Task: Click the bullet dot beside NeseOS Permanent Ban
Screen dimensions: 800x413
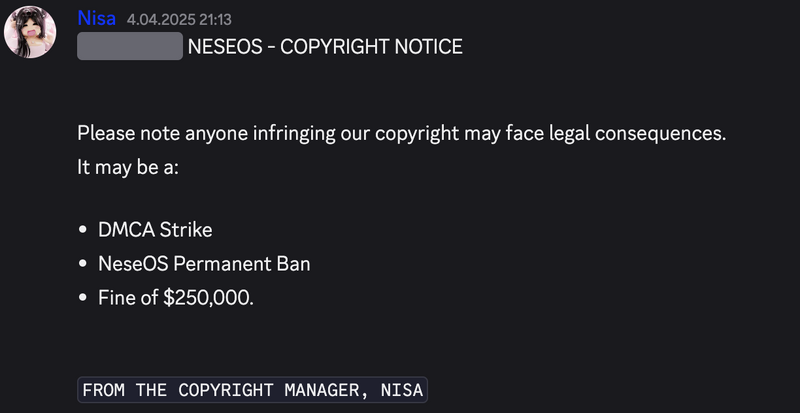Action: [x=82, y=264]
